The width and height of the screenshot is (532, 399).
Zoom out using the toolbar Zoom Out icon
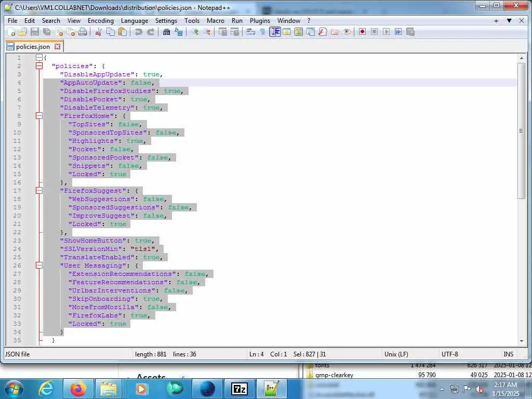[x=207, y=32]
